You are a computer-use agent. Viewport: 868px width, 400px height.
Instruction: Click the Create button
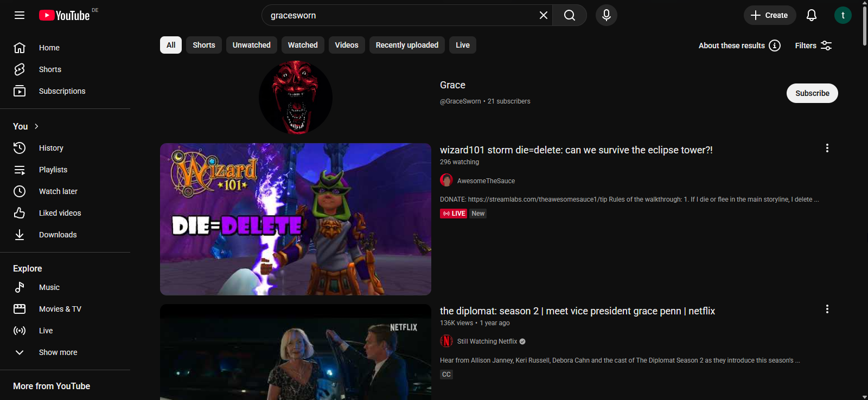(770, 15)
